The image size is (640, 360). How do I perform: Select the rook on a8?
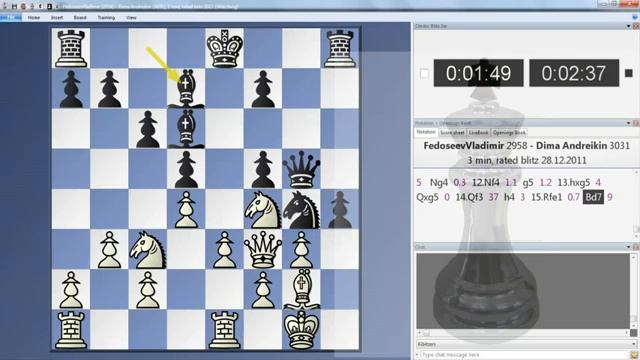coord(71,48)
